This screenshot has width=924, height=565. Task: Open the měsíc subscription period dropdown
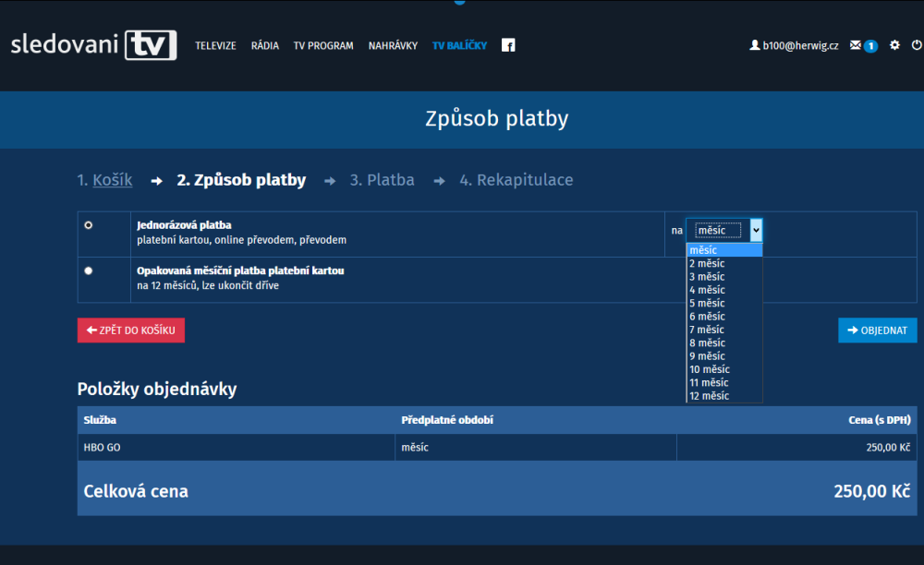(722, 230)
